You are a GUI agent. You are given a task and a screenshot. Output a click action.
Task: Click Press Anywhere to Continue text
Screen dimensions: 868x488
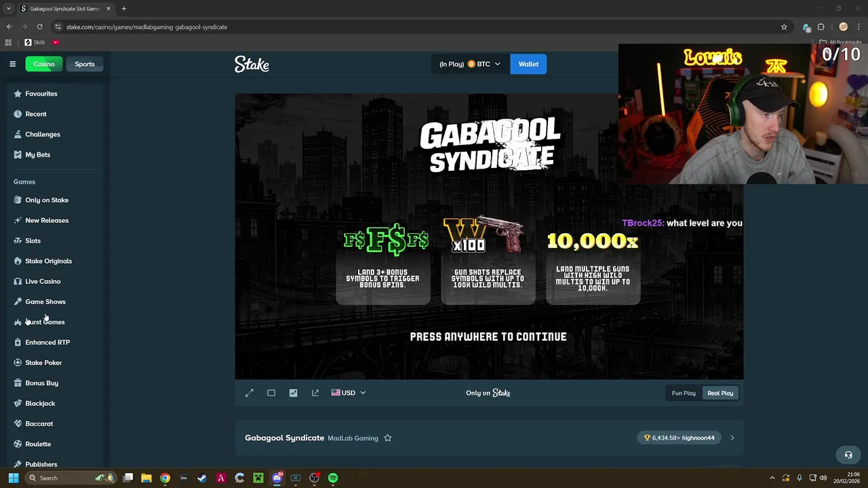(x=488, y=337)
